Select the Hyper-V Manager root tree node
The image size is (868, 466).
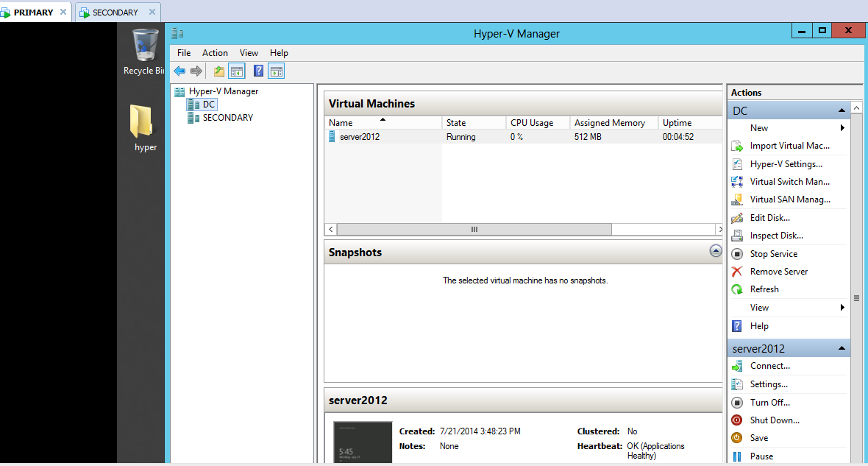(x=223, y=91)
